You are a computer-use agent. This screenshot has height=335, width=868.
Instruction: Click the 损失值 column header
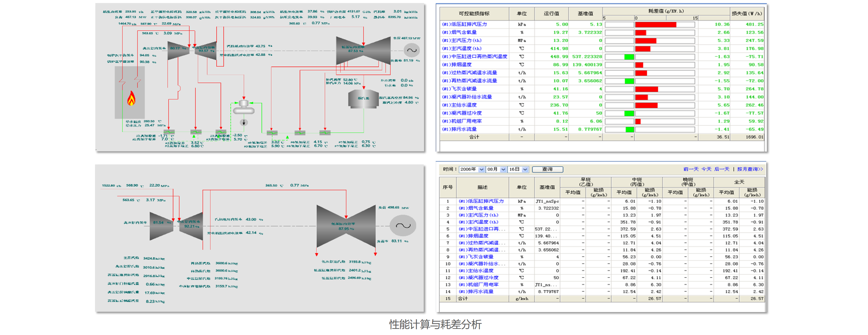point(746,13)
